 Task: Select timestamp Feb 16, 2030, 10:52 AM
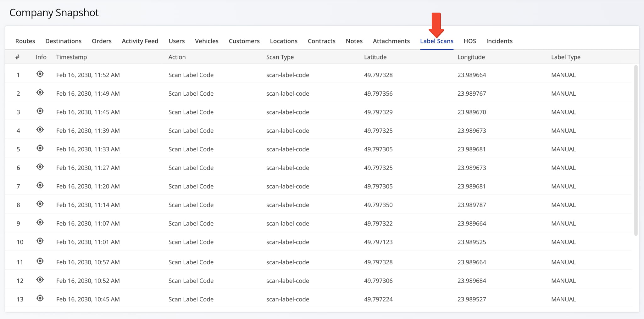click(88, 281)
